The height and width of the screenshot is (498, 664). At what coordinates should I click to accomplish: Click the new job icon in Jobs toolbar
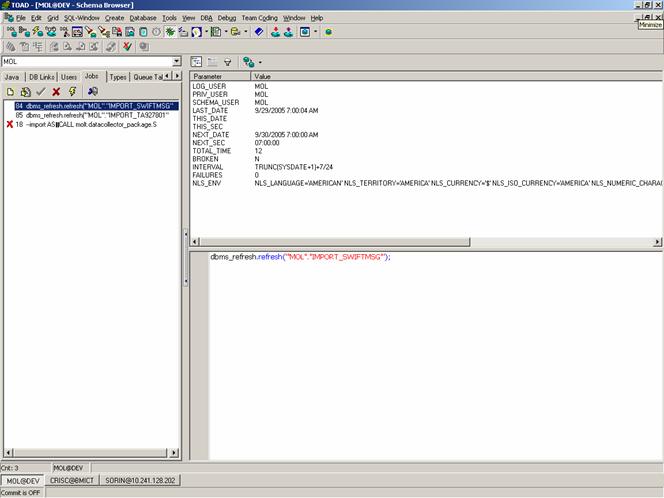coord(10,91)
